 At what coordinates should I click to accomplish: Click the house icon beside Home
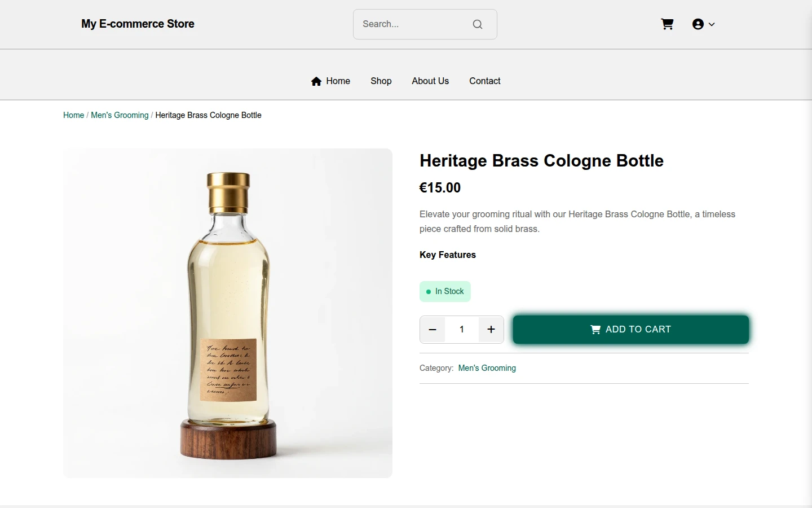[316, 81]
